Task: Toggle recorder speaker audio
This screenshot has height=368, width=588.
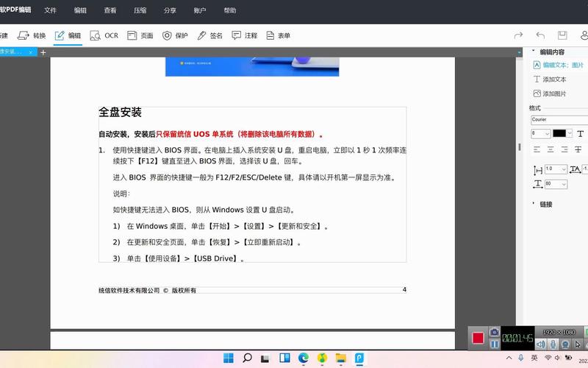Action: point(540,344)
